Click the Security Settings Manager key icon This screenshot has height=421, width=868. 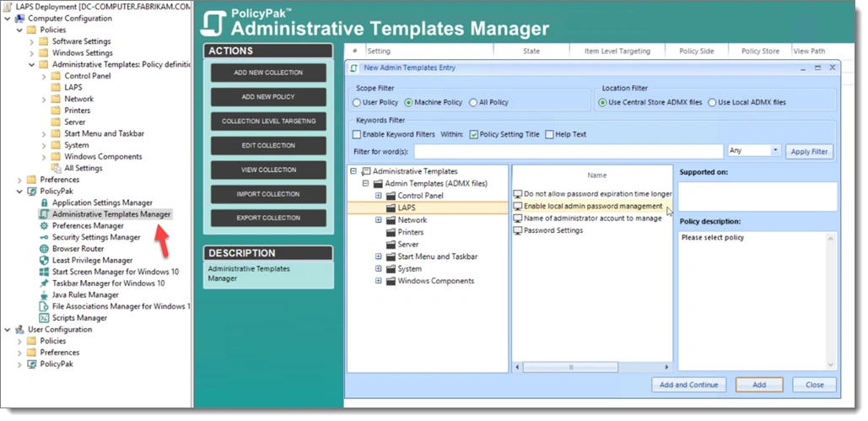[44, 237]
